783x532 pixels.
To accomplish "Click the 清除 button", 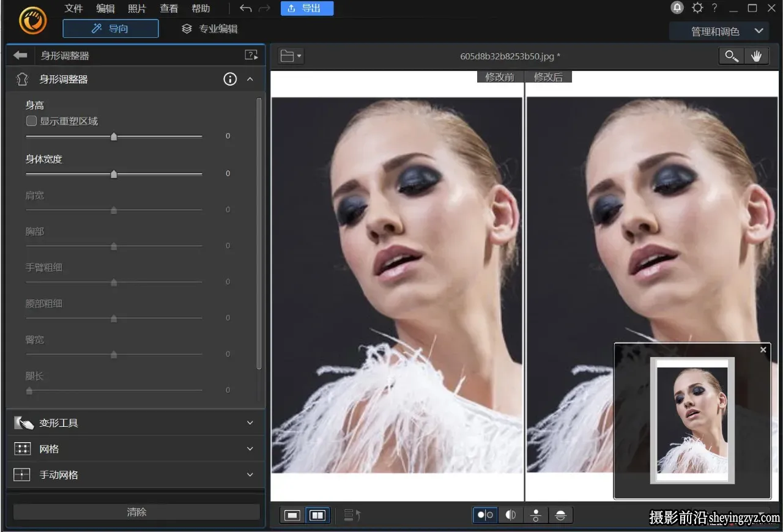I will click(136, 512).
